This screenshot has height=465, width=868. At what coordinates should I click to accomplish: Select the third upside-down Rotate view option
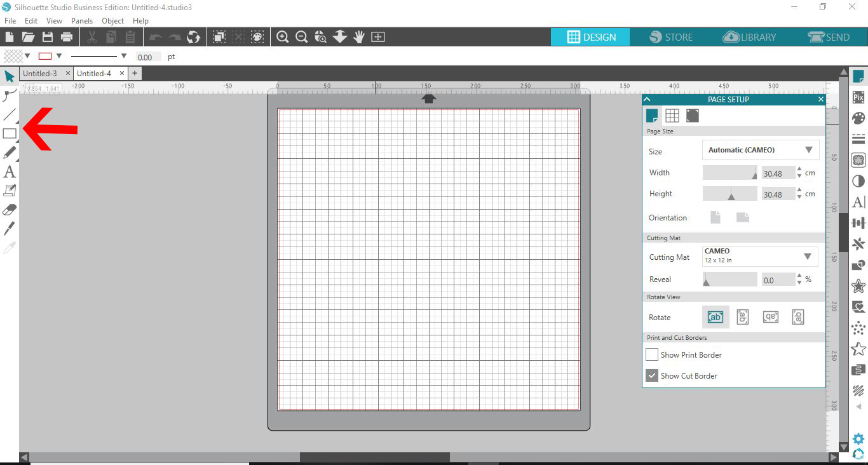[x=771, y=317]
